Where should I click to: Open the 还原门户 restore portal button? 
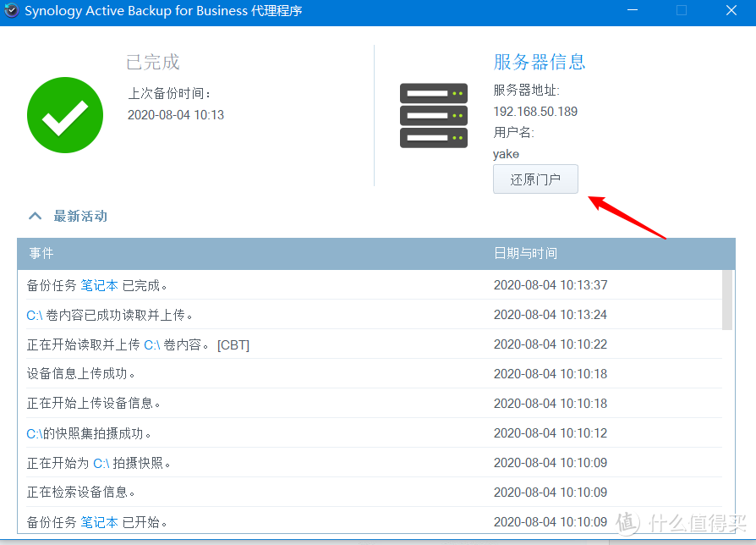coord(535,179)
